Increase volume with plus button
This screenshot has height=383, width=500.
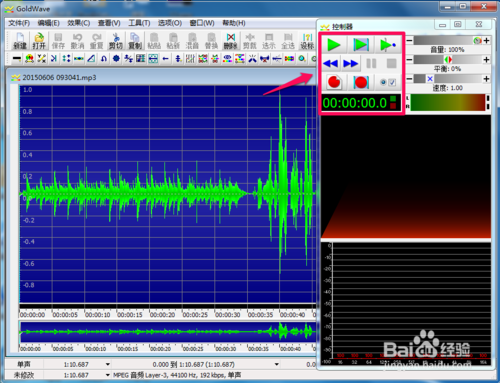pyautogui.click(x=486, y=40)
